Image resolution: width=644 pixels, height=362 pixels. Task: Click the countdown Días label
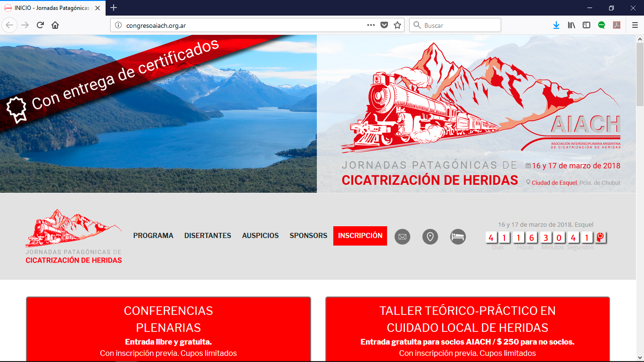(498, 247)
